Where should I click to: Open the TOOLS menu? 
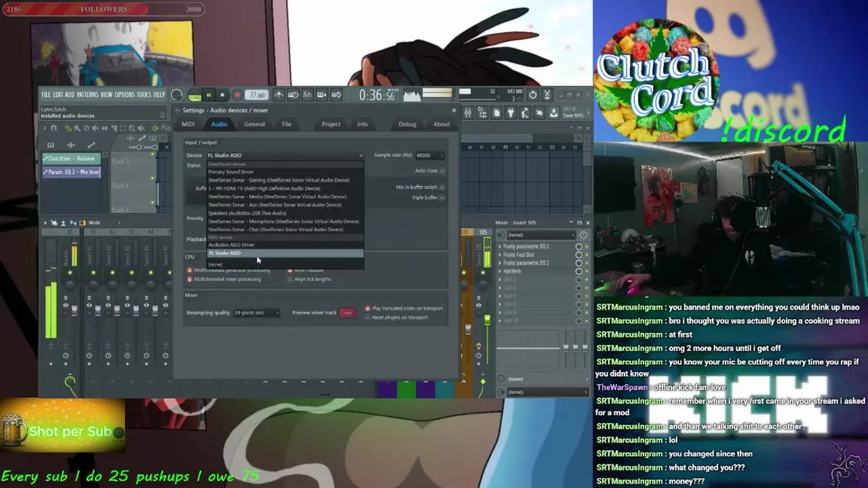(x=144, y=95)
